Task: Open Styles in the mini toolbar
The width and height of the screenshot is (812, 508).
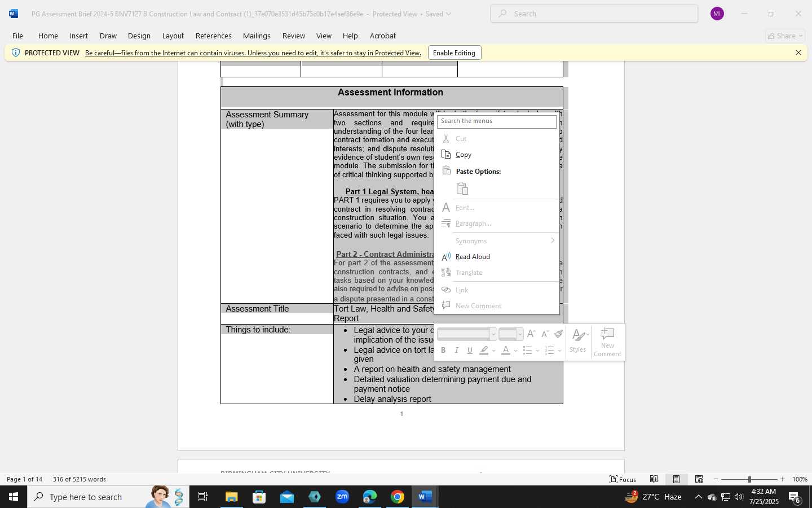Action: click(579, 341)
